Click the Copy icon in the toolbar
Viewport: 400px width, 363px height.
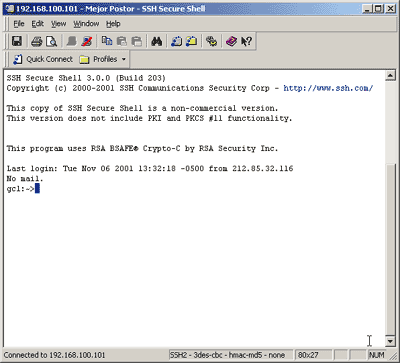click(107, 41)
